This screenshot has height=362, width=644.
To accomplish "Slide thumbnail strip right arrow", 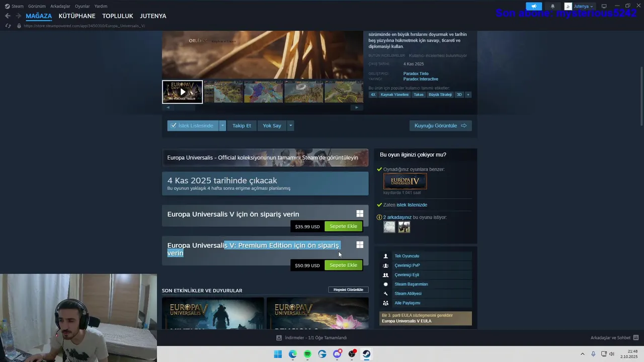I will click(357, 107).
